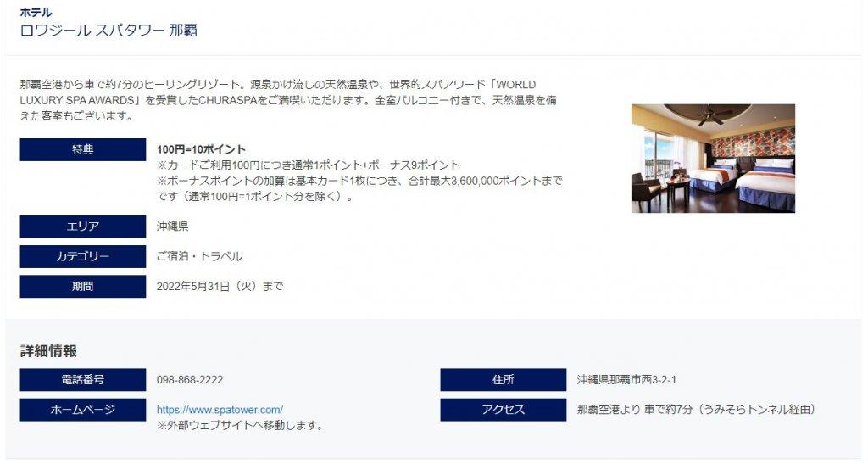Click the hotel room photo thumbnail
Screen dimensions: 868x464
tap(713, 159)
